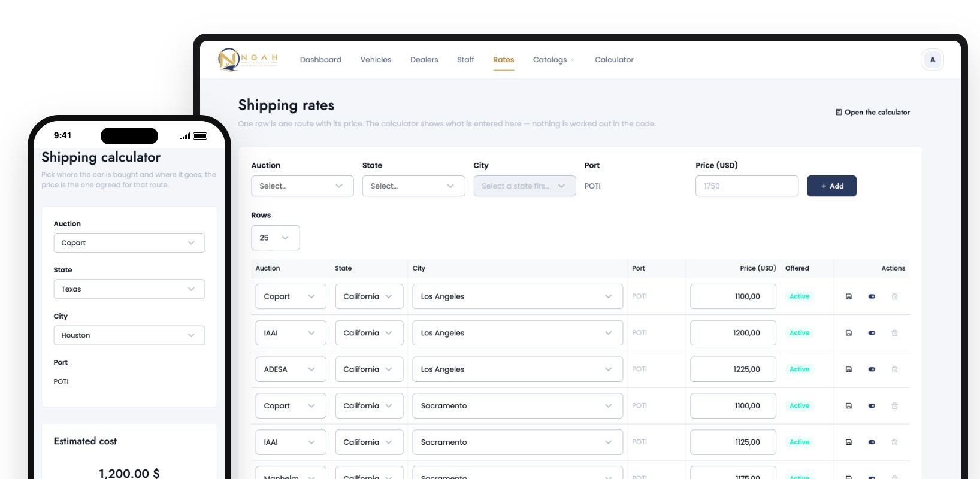The image size is (980, 479).
Task: Expand the Catalogs menu in the navigation
Action: (553, 60)
